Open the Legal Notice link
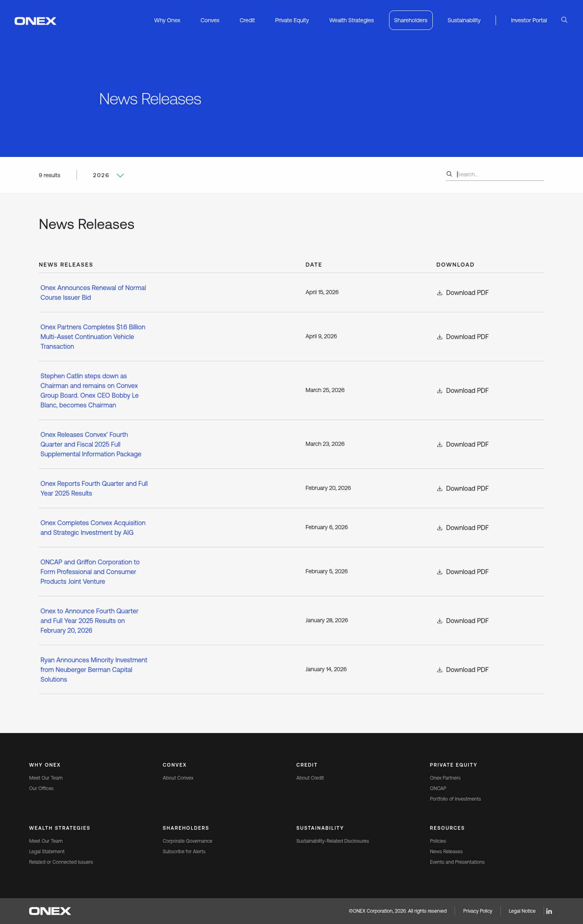 coord(522,911)
